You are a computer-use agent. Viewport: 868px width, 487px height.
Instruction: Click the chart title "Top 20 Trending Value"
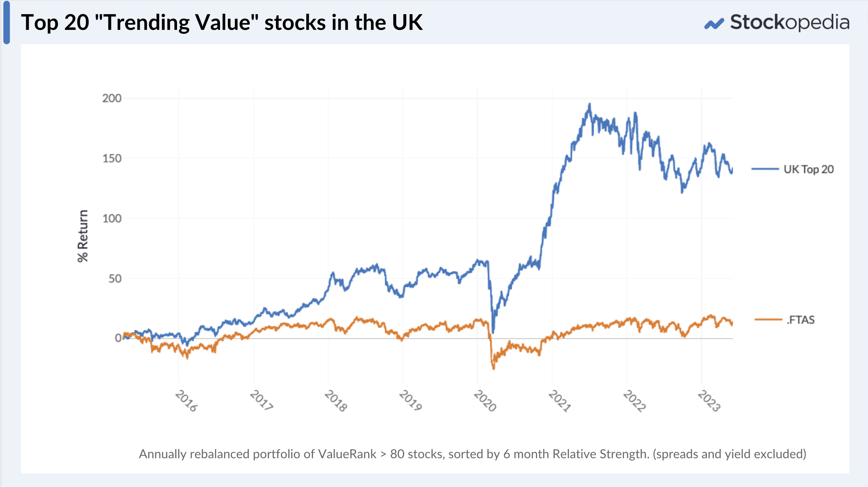click(x=221, y=22)
